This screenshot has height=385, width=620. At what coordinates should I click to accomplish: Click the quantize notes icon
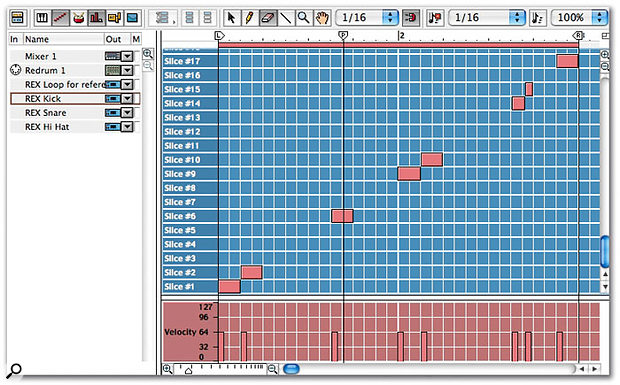pyautogui.click(x=537, y=18)
